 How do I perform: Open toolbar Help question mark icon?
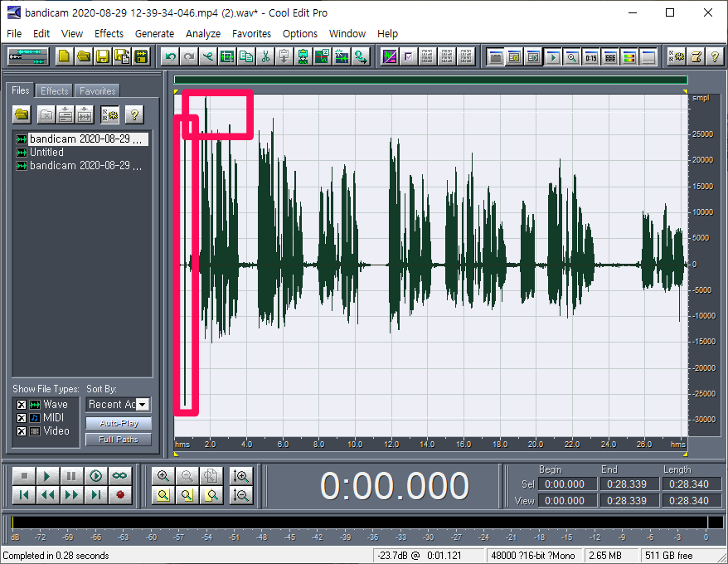715,56
